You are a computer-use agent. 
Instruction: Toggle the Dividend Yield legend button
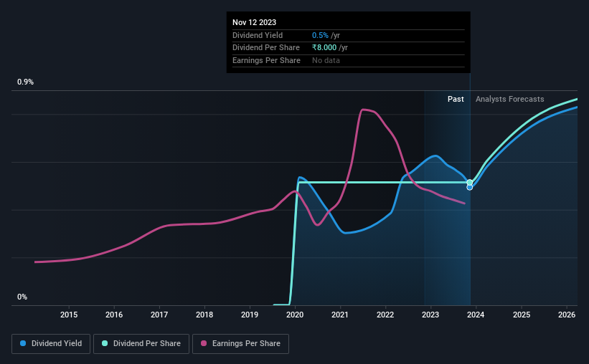point(51,344)
